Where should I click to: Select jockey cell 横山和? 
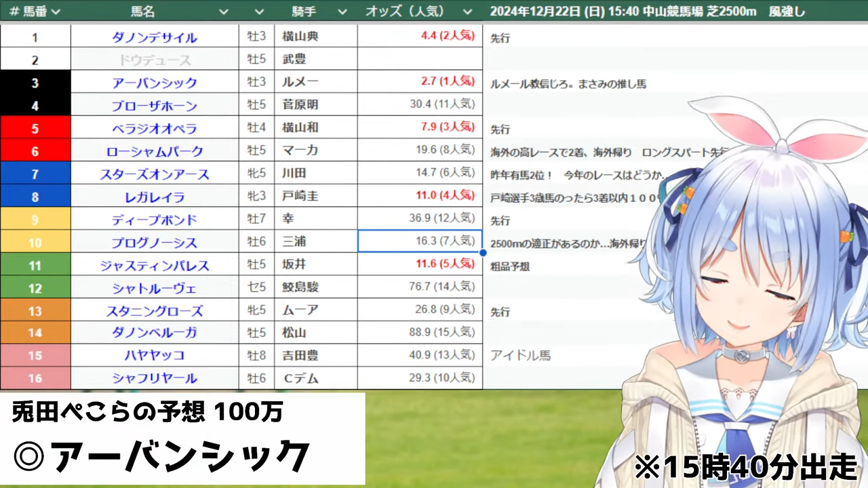tap(316, 127)
